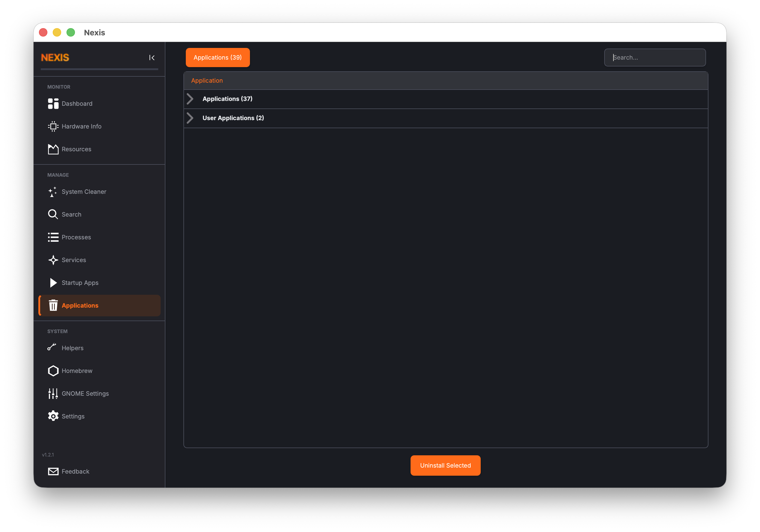Expand the Applications (37) group
760x532 pixels.
pos(227,99)
